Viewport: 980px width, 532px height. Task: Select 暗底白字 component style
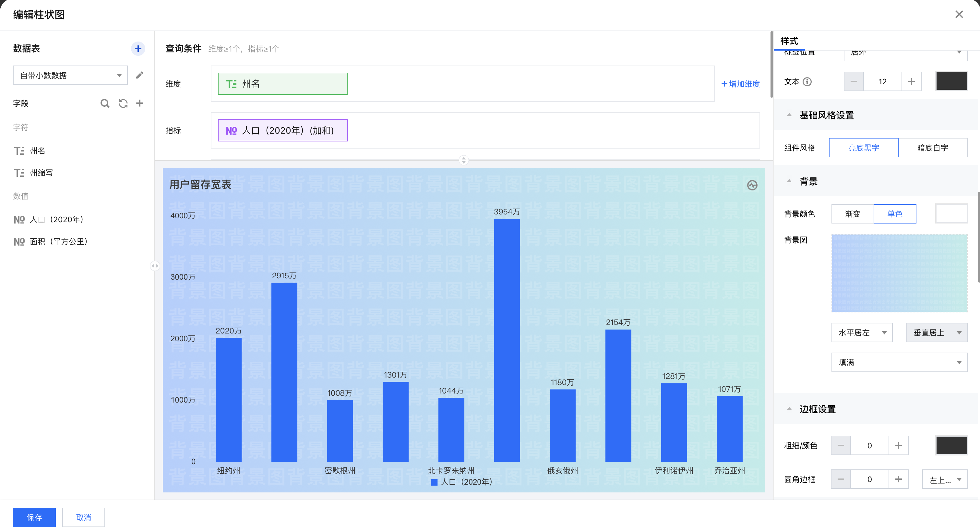click(x=932, y=148)
